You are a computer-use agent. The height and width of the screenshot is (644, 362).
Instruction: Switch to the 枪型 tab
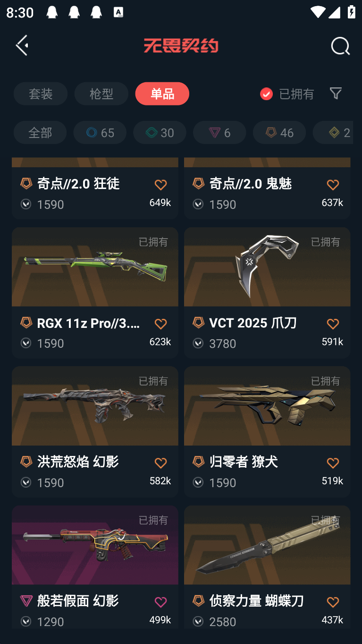pyautogui.click(x=101, y=94)
